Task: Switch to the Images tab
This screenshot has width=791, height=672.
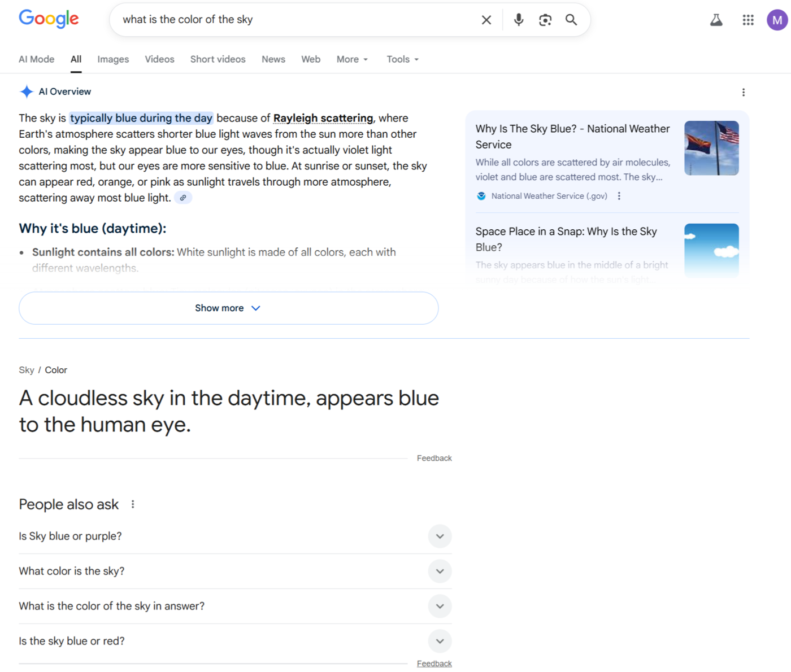Action: point(113,59)
